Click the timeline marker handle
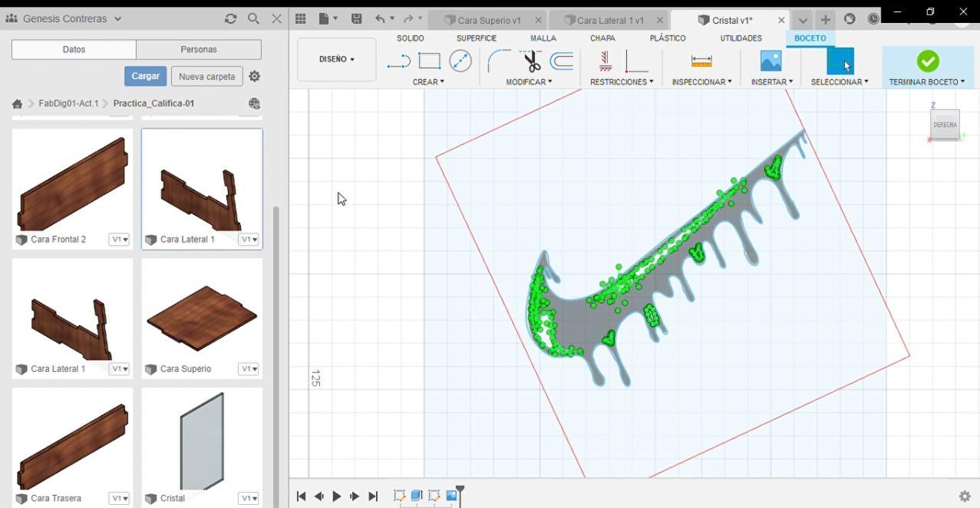980x508 pixels. click(x=460, y=490)
